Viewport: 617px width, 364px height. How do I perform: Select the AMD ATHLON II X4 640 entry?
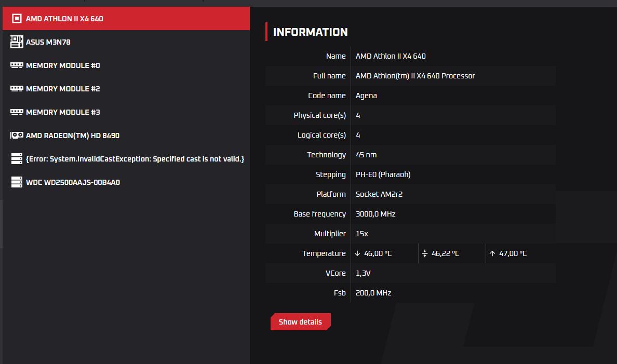pos(126,19)
